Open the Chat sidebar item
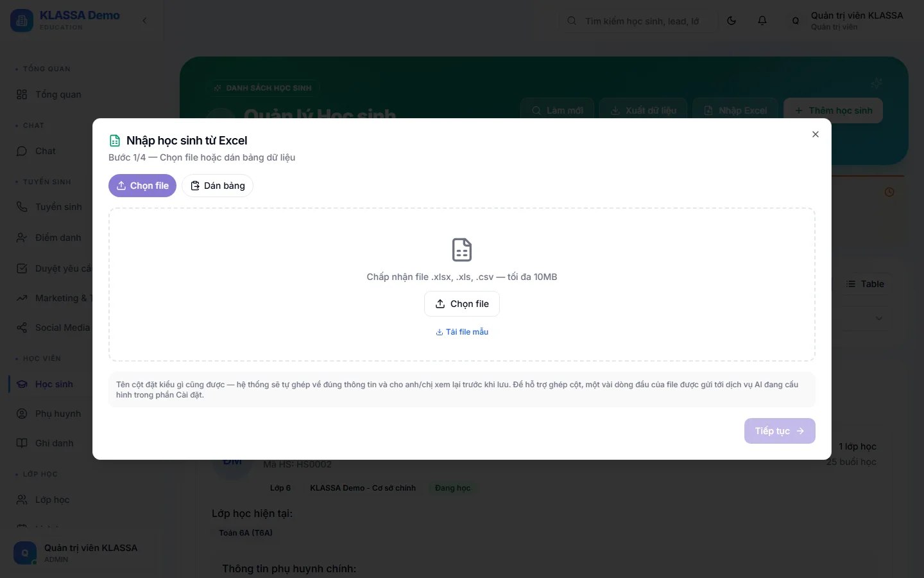924x578 pixels. (45, 151)
